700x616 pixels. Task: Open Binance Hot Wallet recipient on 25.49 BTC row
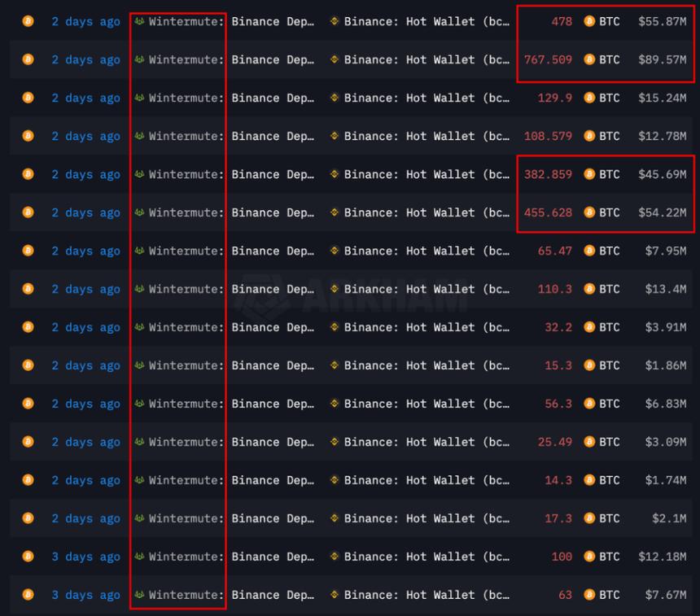click(427, 442)
